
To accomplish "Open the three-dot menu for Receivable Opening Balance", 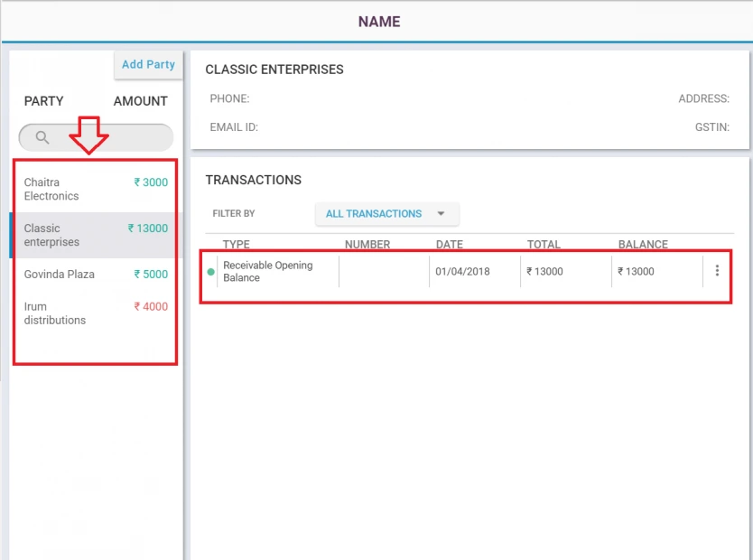I will pos(717,271).
